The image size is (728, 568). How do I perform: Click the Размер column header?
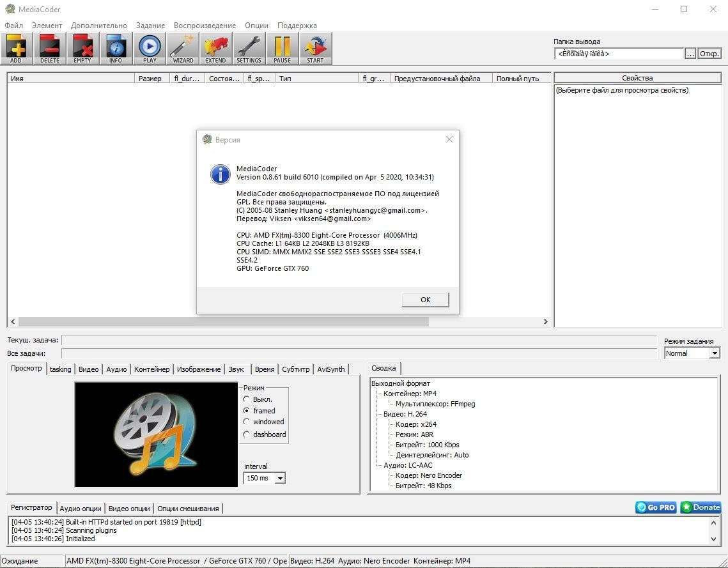coord(152,79)
